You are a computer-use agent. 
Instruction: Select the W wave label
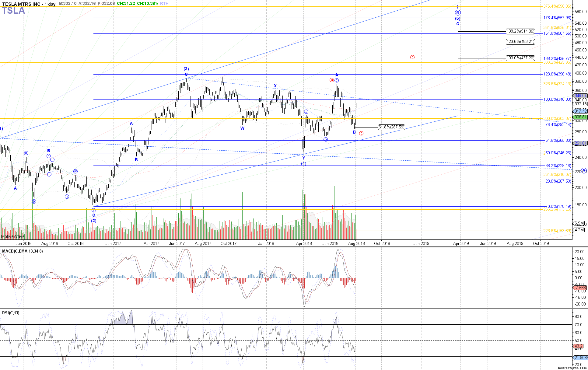[x=242, y=128]
